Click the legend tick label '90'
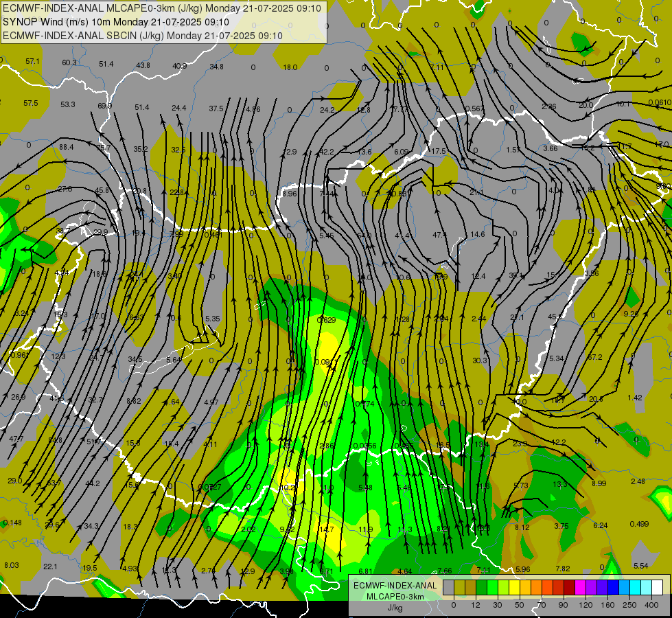This screenshot has height=618, width=672. click(x=564, y=605)
